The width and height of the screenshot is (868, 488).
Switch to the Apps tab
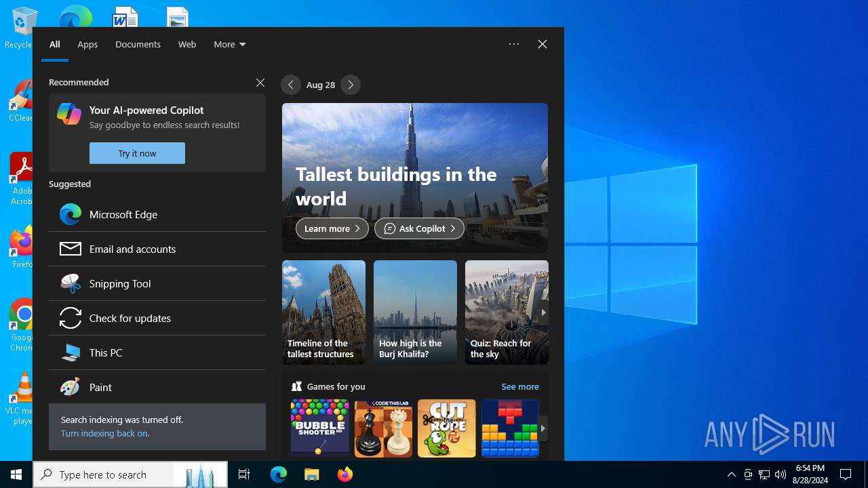point(87,44)
